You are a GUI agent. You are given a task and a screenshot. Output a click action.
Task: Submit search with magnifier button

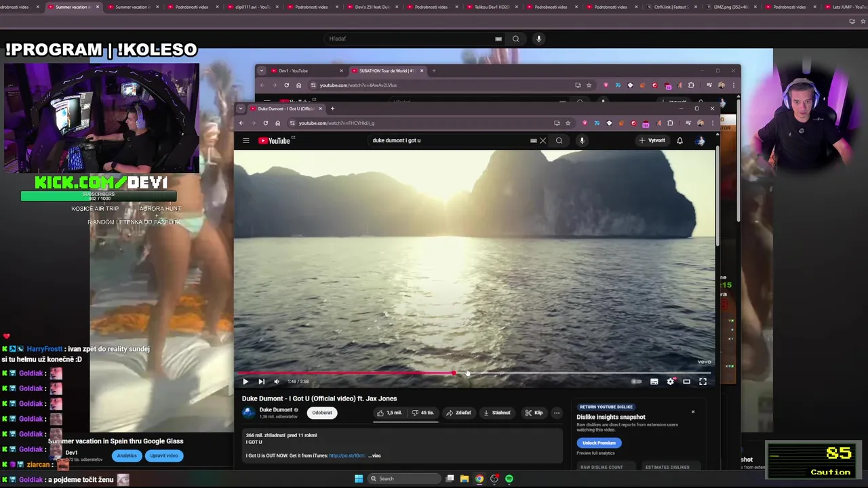[559, 141]
